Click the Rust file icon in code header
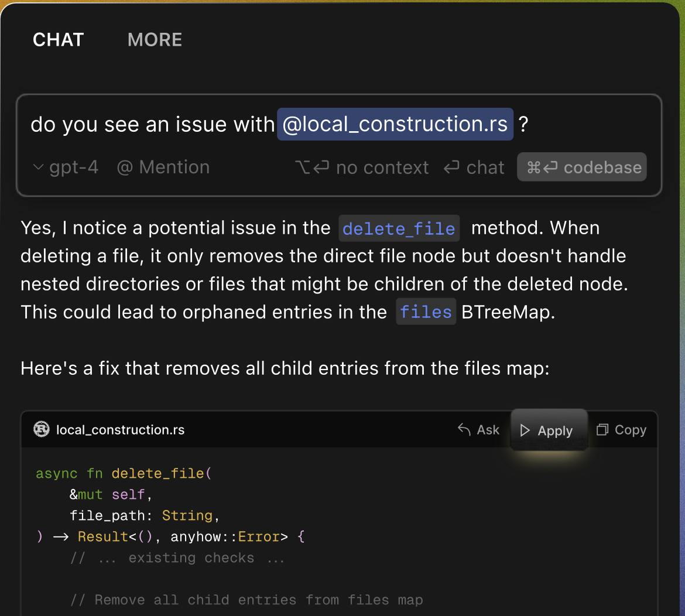The image size is (685, 616). click(x=42, y=429)
